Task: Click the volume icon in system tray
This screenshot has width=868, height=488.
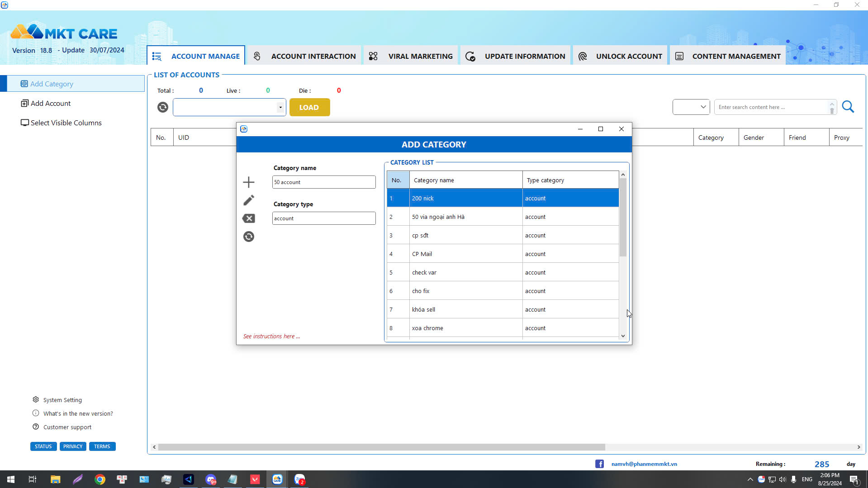Action: 783,479
